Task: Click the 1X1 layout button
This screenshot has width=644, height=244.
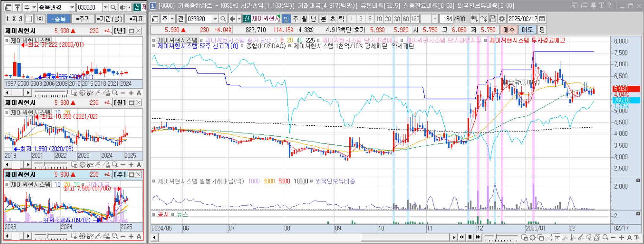Action: [x=39, y=19]
